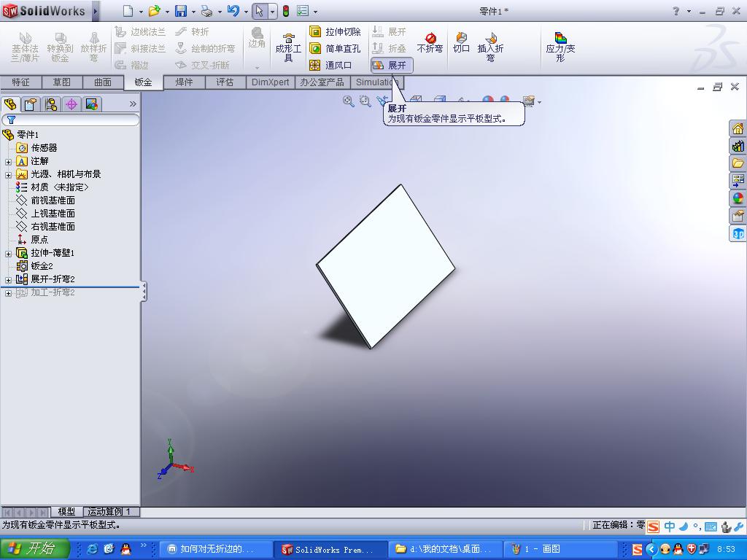The image size is (747, 560).
Task: Switch to the 曲面 surfaces tab
Action: (x=103, y=82)
